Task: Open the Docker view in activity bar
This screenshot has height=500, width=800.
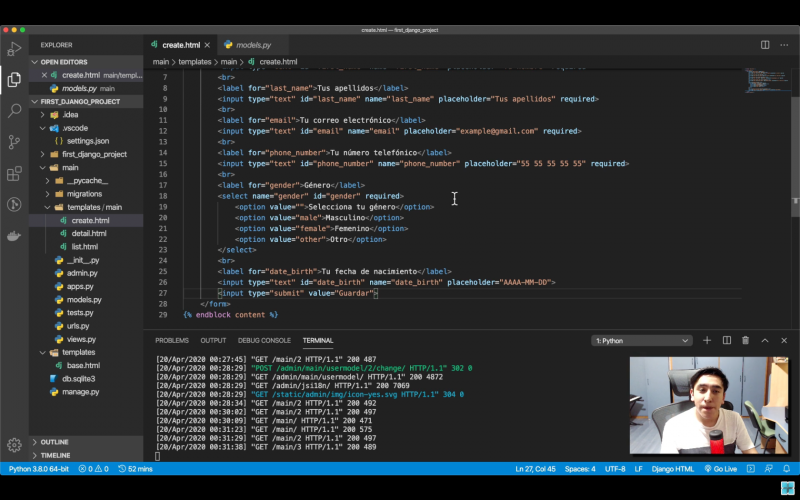Action: [14, 236]
